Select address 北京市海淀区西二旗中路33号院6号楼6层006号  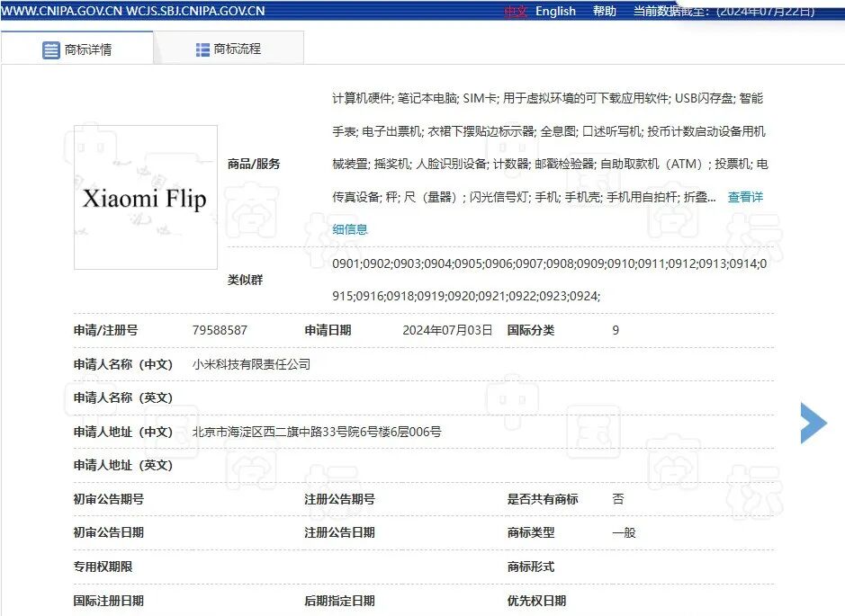[317, 432]
